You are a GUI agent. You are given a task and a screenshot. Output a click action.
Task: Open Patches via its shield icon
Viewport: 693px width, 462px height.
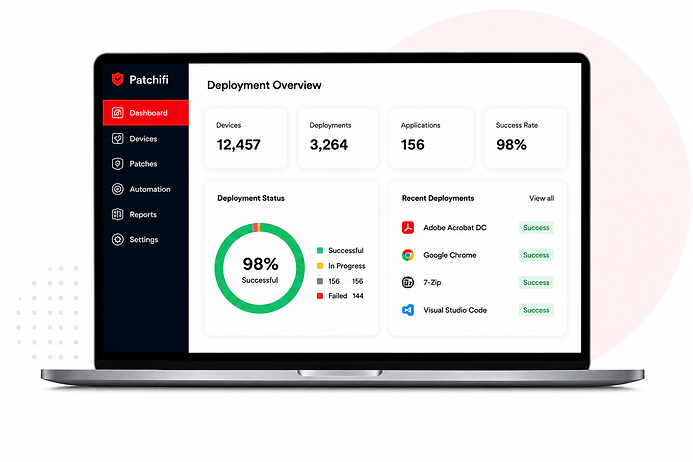[x=118, y=164]
